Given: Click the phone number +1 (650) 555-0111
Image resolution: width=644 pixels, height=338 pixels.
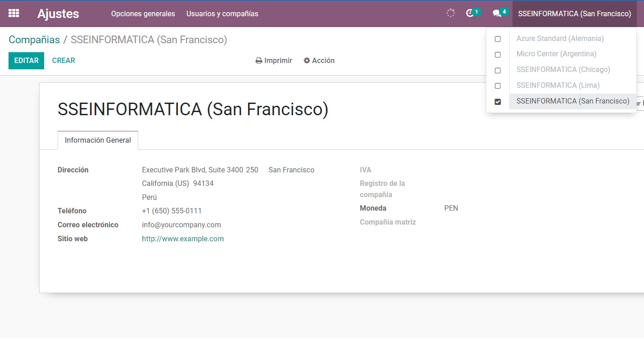Looking at the screenshot, I should click(x=172, y=211).
